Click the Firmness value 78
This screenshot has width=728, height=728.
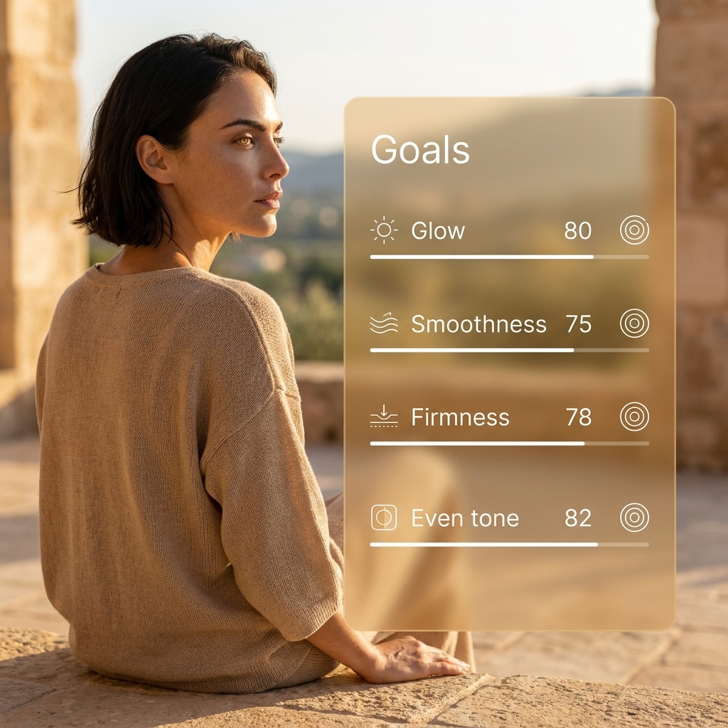(x=579, y=417)
